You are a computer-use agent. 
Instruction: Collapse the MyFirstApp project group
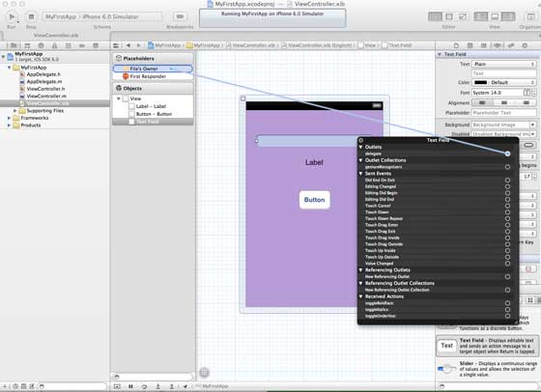pos(10,68)
